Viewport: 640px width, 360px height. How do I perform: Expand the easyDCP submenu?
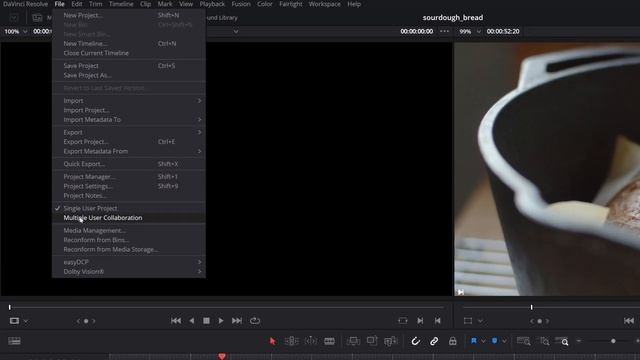(x=129, y=262)
